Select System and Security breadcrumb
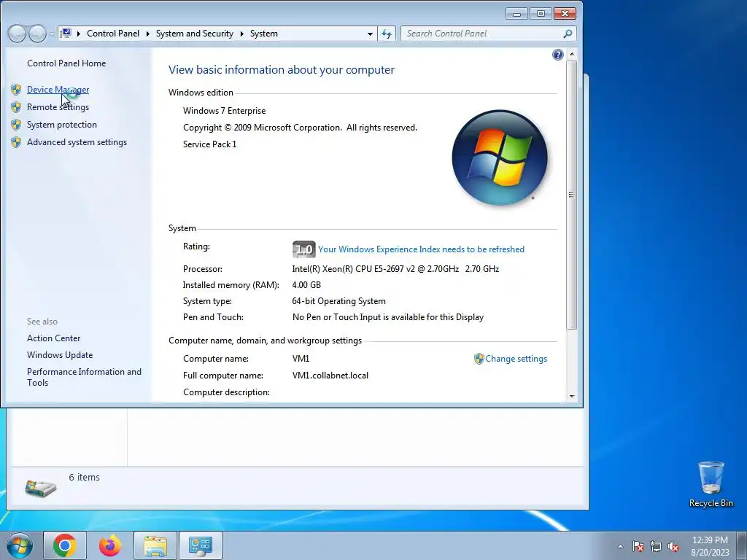The image size is (747, 560). 194,34
